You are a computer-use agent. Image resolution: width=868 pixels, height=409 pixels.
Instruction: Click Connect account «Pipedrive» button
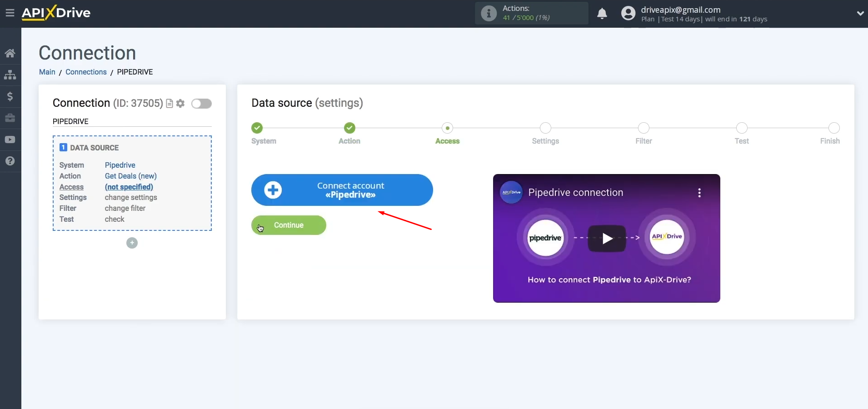click(x=342, y=190)
